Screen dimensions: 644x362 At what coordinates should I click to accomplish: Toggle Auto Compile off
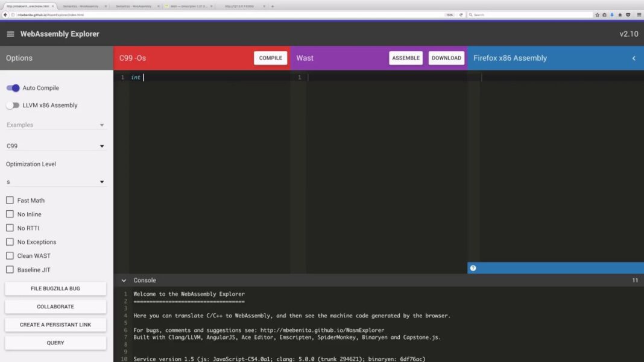tap(13, 87)
